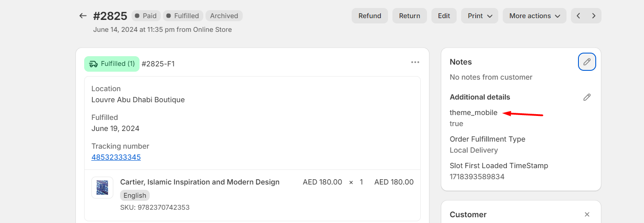Dismiss the Customer card X icon
Screen dimensions: 644x223
click(x=587, y=215)
